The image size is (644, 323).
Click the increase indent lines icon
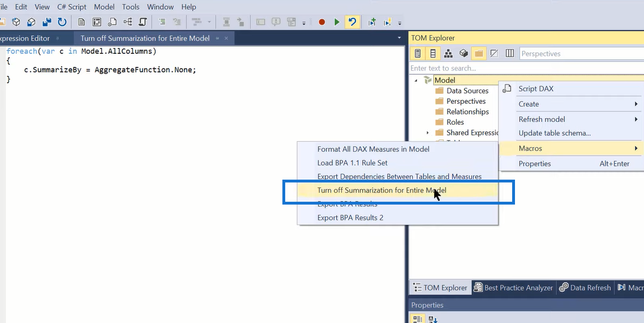(x=162, y=22)
